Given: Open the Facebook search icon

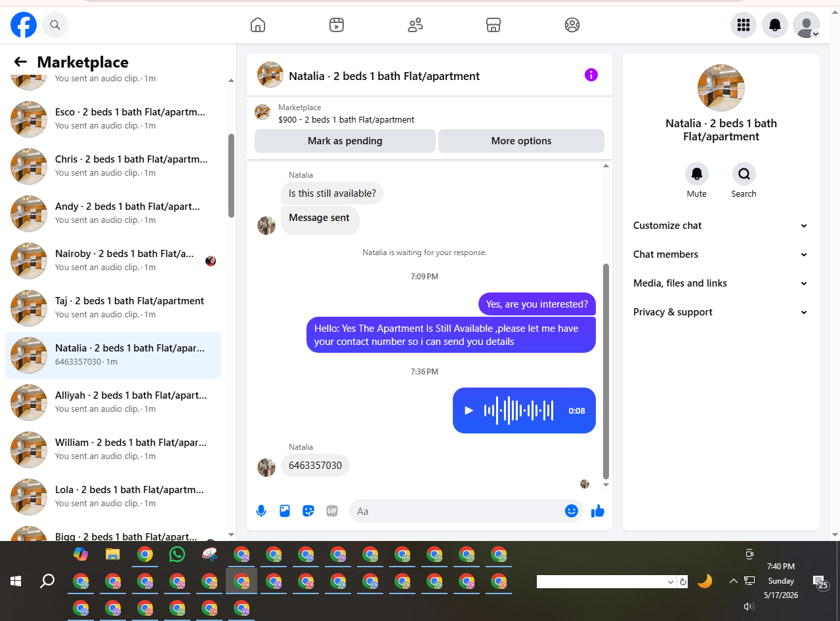Looking at the screenshot, I should [55, 25].
